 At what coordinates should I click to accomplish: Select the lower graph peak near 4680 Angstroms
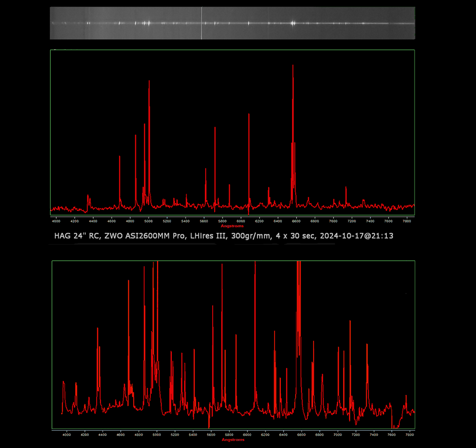coord(129,282)
